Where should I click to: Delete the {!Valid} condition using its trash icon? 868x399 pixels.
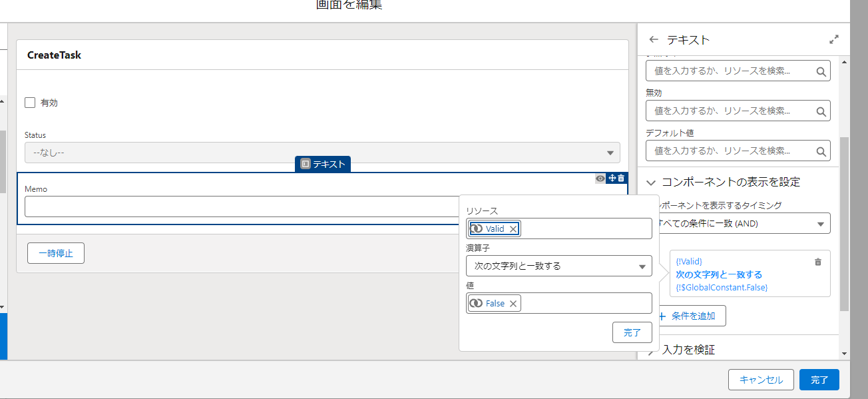818,262
